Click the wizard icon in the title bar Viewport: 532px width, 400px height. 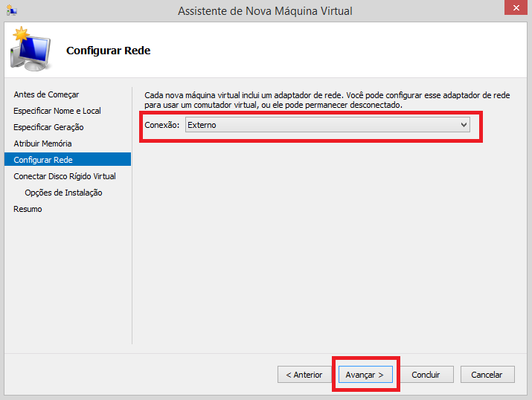click(x=11, y=10)
